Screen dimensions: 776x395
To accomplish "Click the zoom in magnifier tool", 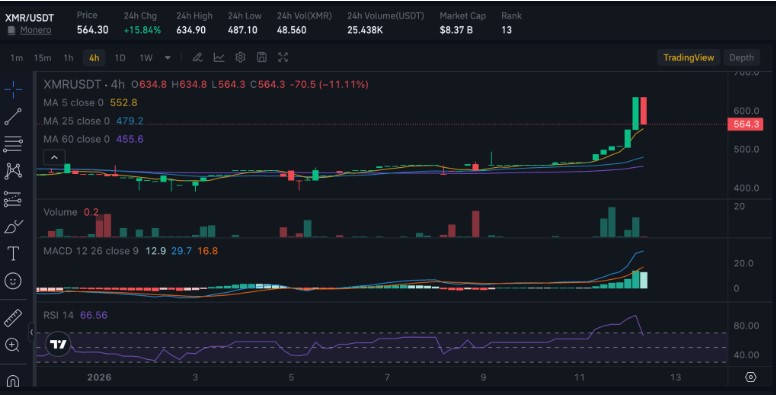I will [12, 345].
